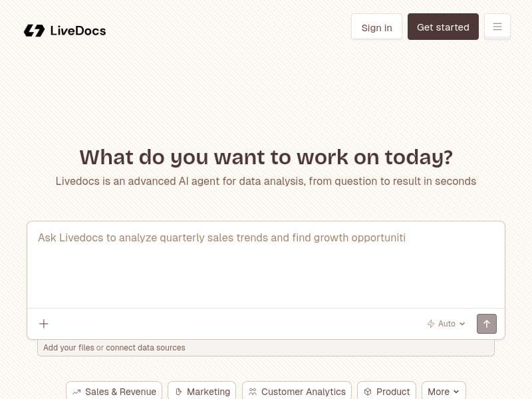This screenshot has height=399, width=532.
Task: Click the LiveDocs wordmark text
Action: tap(78, 31)
